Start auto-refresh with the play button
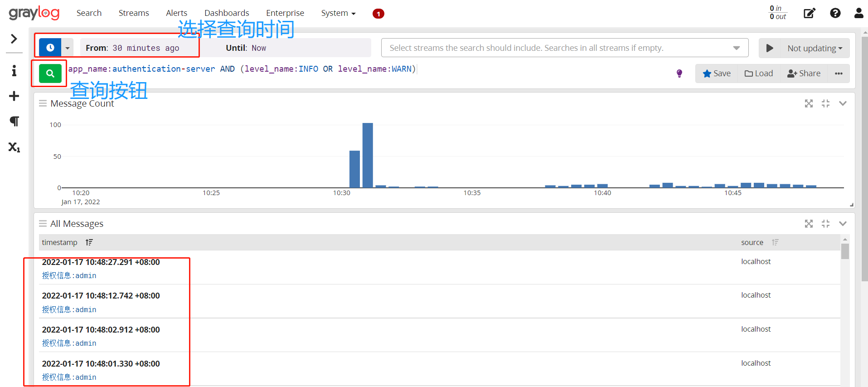Viewport: 868px width, 387px height. [x=770, y=48]
